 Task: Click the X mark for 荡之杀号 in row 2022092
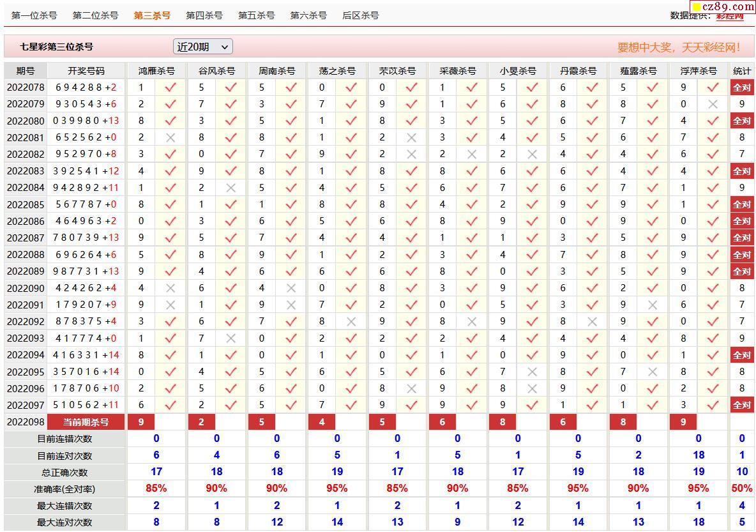[351, 321]
